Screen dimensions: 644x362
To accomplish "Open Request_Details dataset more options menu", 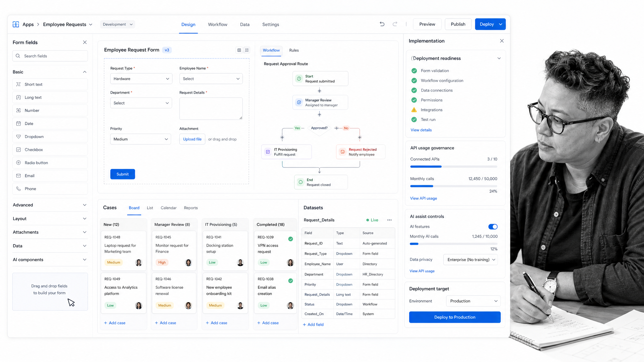I will click(x=389, y=220).
